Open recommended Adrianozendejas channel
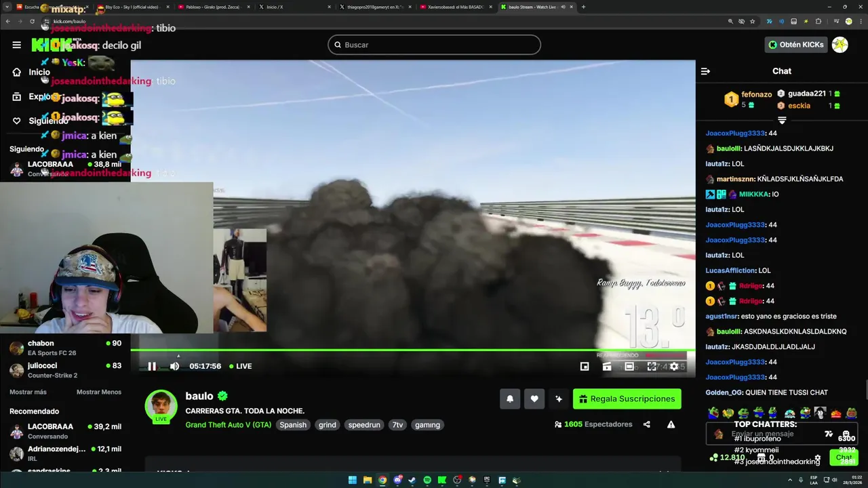The image size is (868, 488). 65,453
